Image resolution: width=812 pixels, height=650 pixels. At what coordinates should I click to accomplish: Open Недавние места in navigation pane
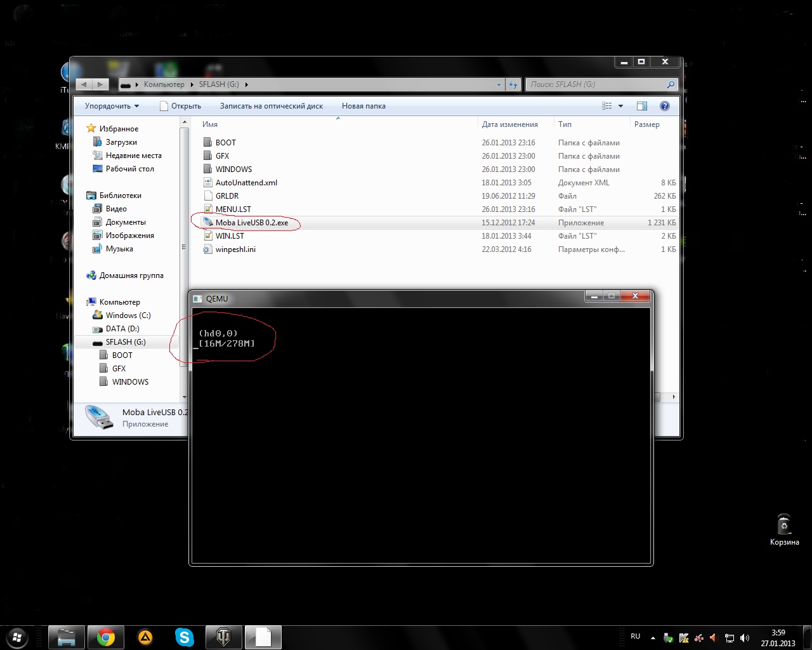tap(133, 156)
